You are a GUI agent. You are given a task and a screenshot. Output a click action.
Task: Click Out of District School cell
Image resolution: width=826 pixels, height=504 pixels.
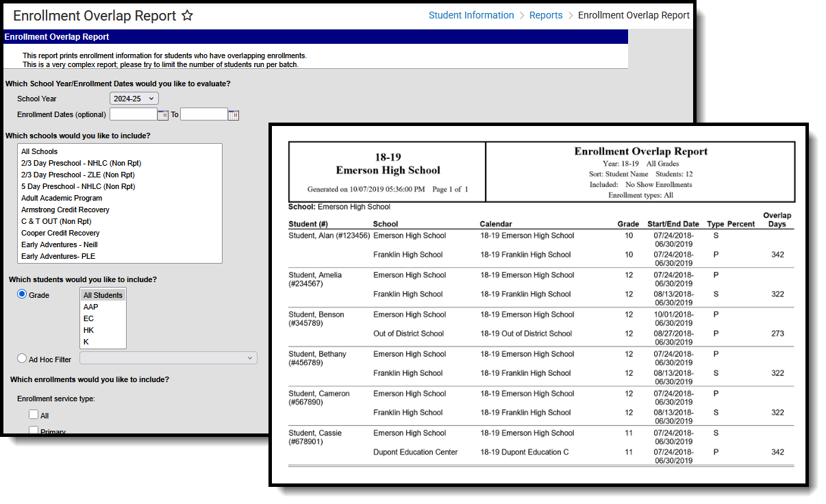(x=408, y=333)
